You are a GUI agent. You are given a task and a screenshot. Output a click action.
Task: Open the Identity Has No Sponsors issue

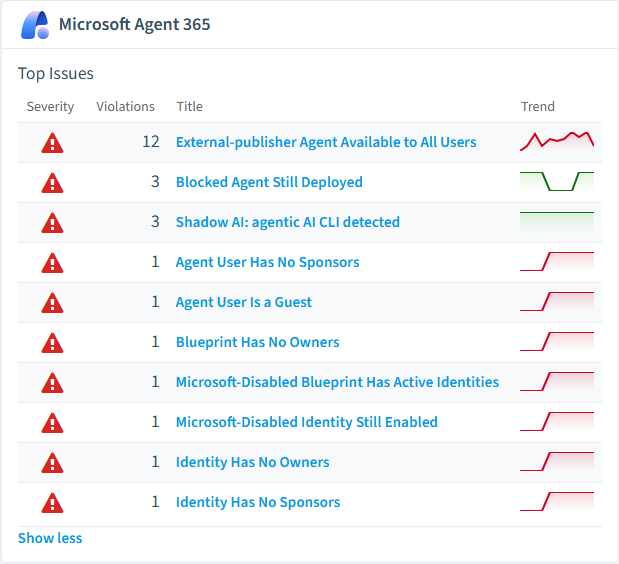click(x=258, y=502)
